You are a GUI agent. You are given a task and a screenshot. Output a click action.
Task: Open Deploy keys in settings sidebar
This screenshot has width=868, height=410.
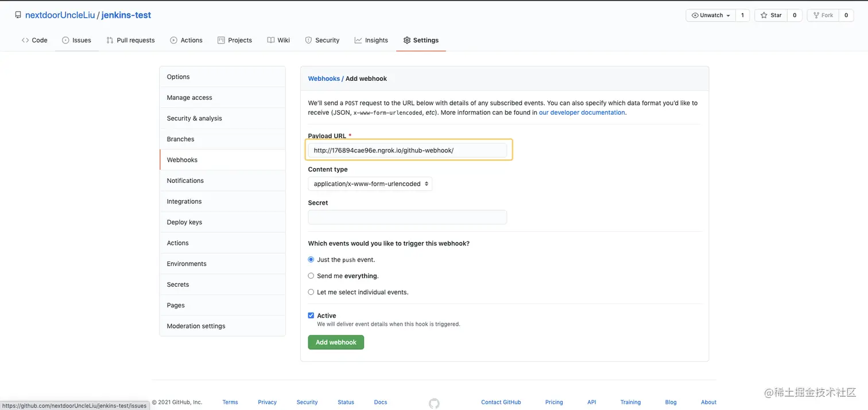[184, 222]
